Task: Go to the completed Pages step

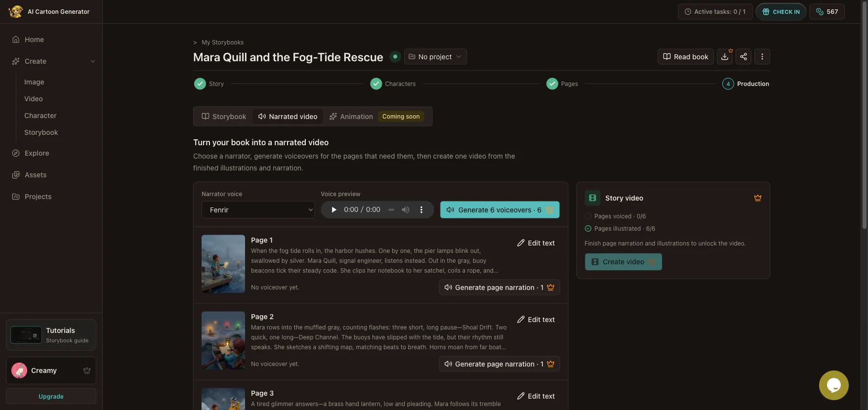Action: tap(562, 84)
